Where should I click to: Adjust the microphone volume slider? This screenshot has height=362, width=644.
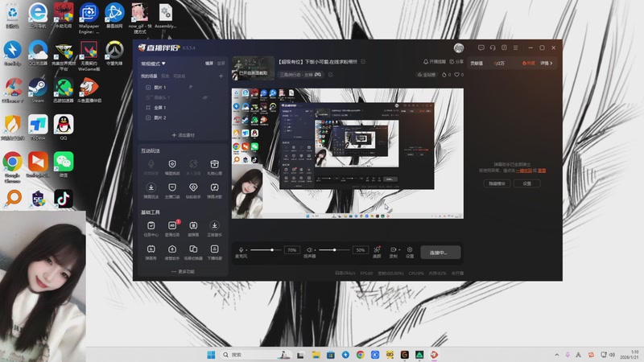tap(265, 249)
